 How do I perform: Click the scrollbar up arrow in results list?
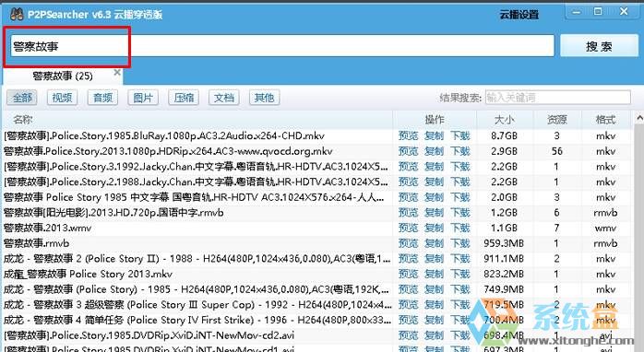click(639, 118)
